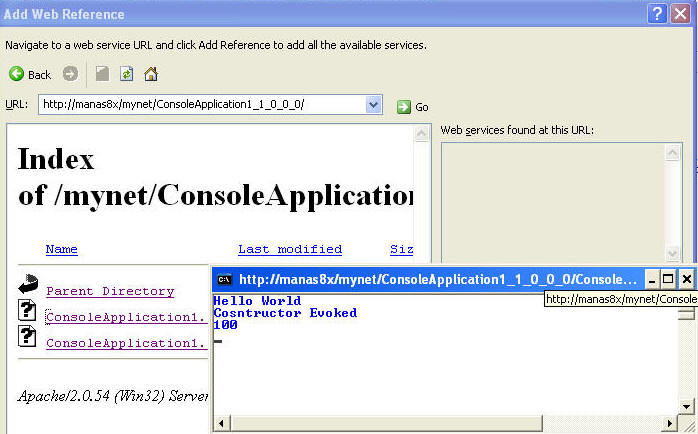Refresh the page with the toolbar icon
The image size is (698, 434).
127,74
